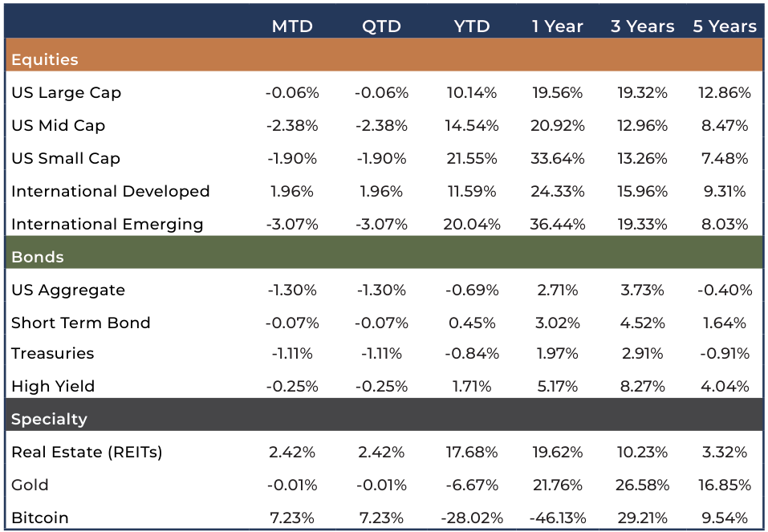Screen dimensions: 768x532
Task: Select Treasuries 5 Years value -0.91%
Action: [725, 353]
